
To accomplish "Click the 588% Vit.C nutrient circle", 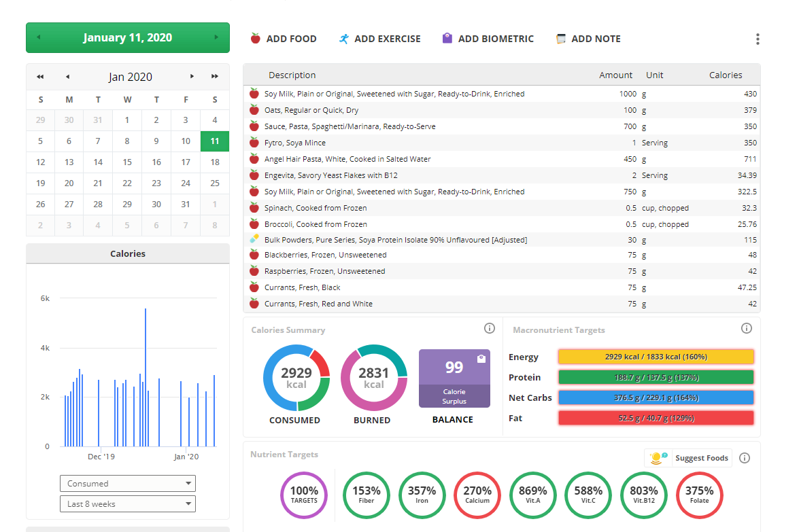I will (x=589, y=495).
